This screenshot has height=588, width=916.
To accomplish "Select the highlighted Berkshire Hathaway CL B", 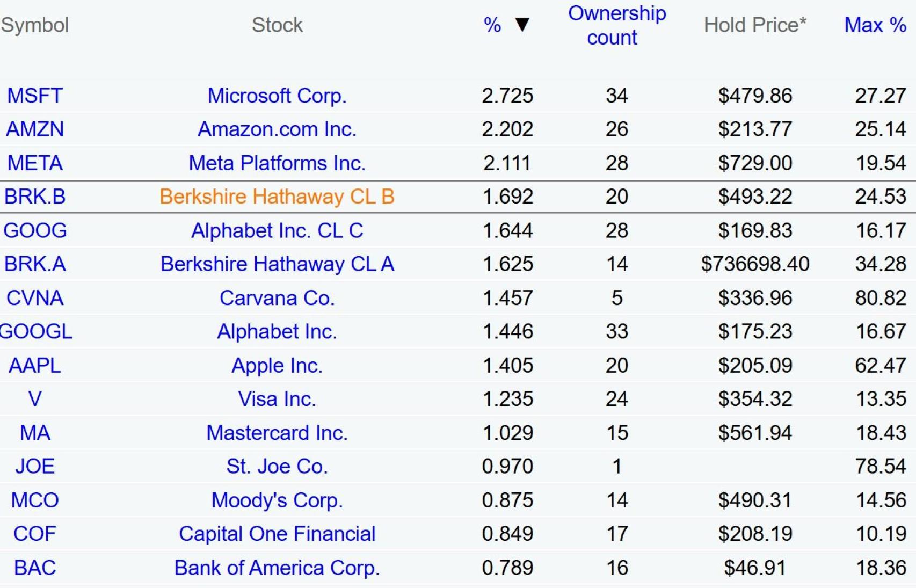I will (x=277, y=197).
